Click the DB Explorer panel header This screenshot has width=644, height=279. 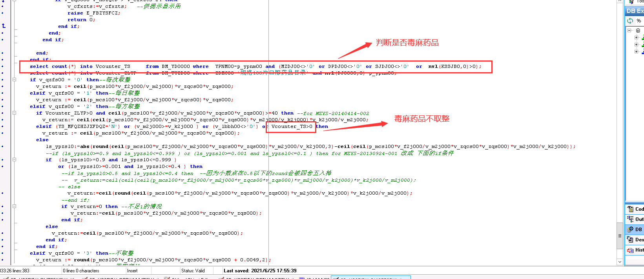635,11
